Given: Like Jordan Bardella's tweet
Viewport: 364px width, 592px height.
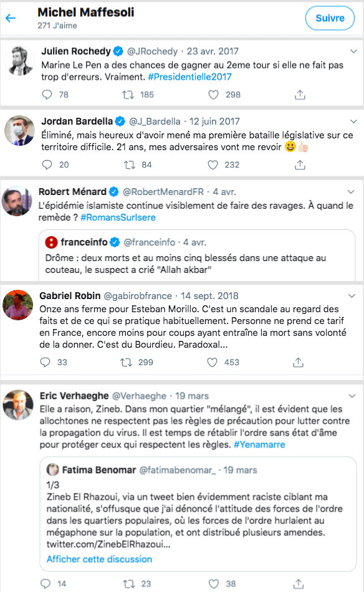Looking at the screenshot, I should [213, 165].
